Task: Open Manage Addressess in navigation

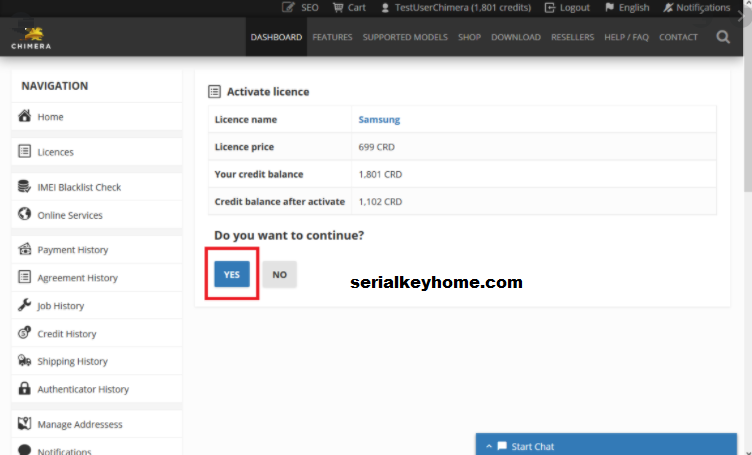Action: pos(97,424)
